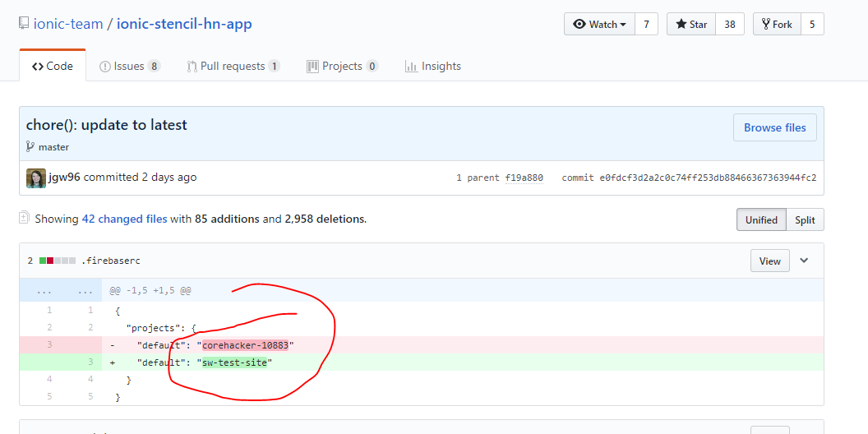Click the commit title chore(): update to latest
Viewport: 868px width, 434px height.
click(x=106, y=125)
